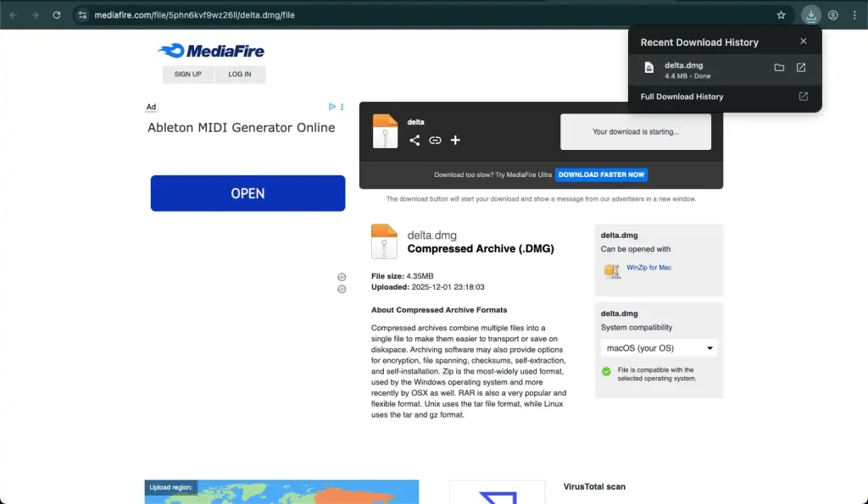The width and height of the screenshot is (868, 504).
Task: Open the browser three-dot menu
Action: (x=854, y=14)
